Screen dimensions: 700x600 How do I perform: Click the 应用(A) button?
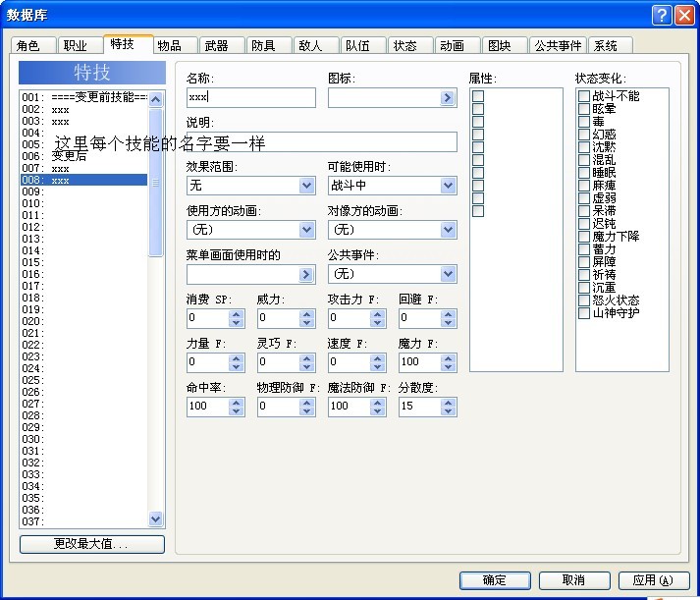(x=654, y=580)
